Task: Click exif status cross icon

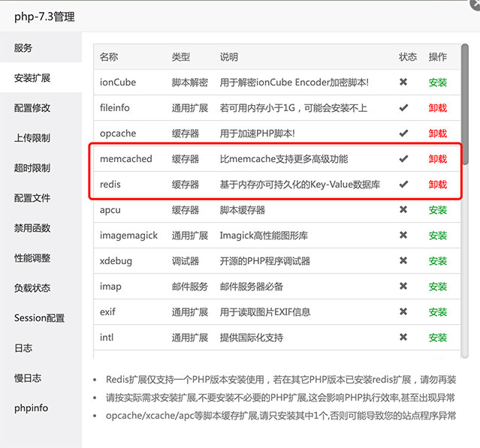Action: tap(403, 311)
